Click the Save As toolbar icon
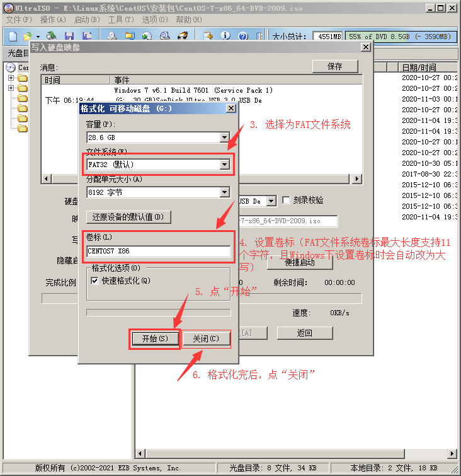The image size is (461, 476). point(88,36)
